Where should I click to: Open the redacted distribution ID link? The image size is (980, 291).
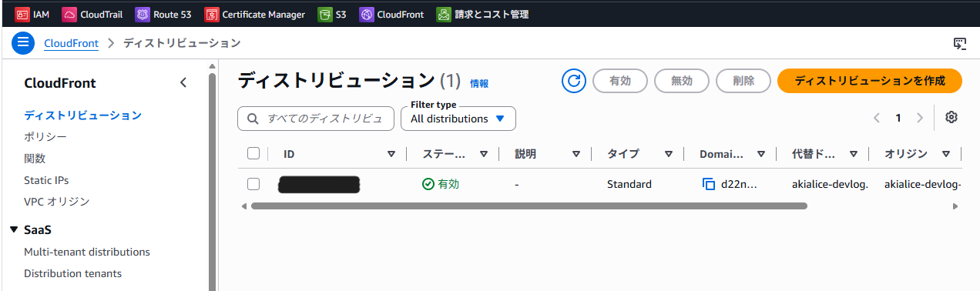(x=320, y=184)
